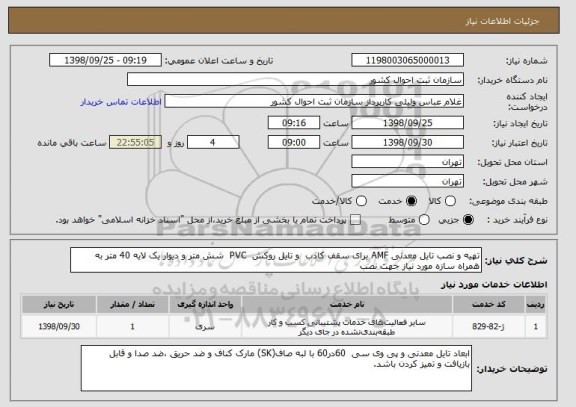Click the buyer notes text area
The image size is (576, 407).
(x=276, y=368)
